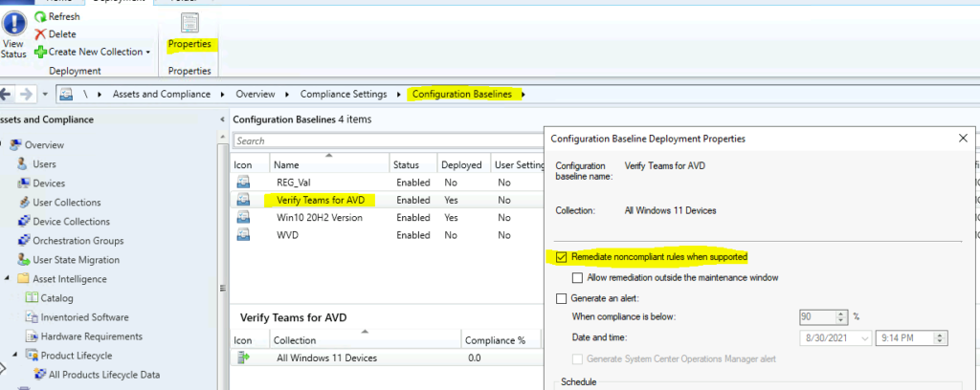Click the View Status icon

point(14,24)
